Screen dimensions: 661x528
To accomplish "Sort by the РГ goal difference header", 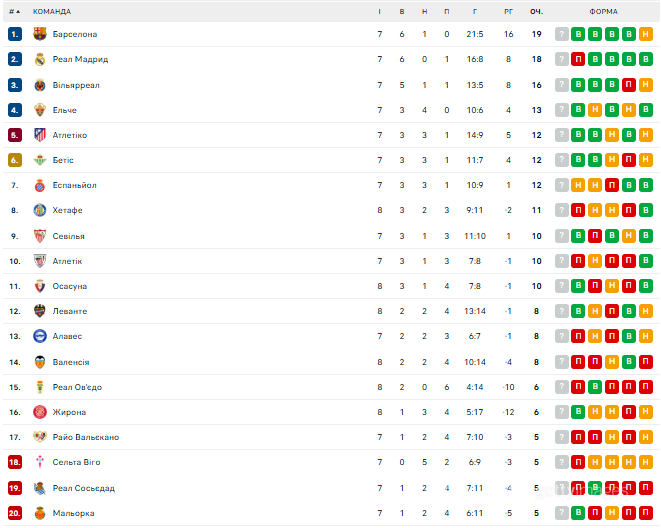I will (508, 11).
